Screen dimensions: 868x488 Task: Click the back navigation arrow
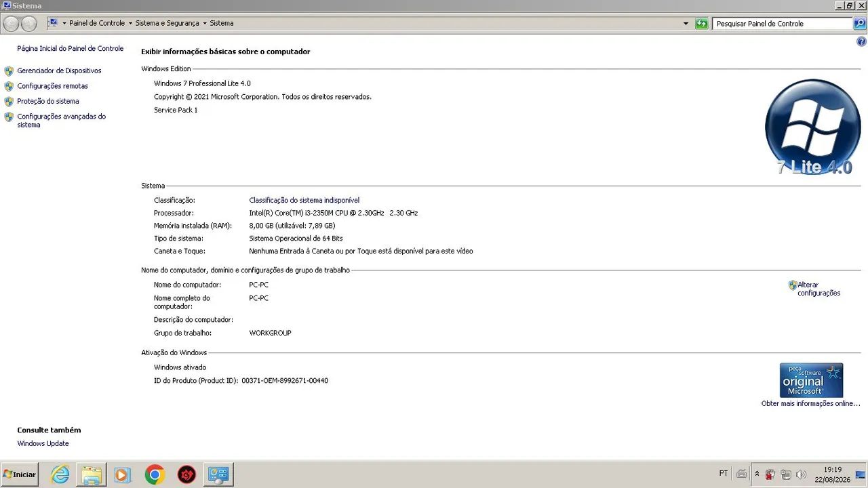(11, 24)
